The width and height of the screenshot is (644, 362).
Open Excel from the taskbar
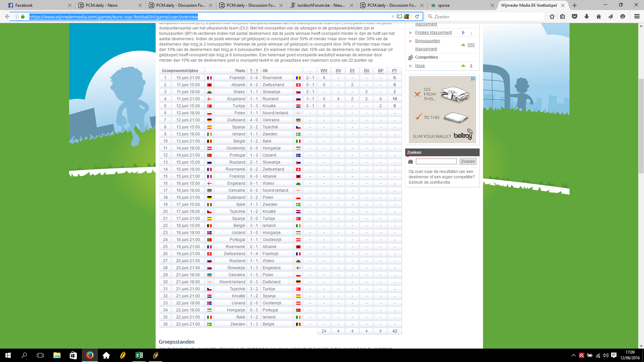point(139,355)
